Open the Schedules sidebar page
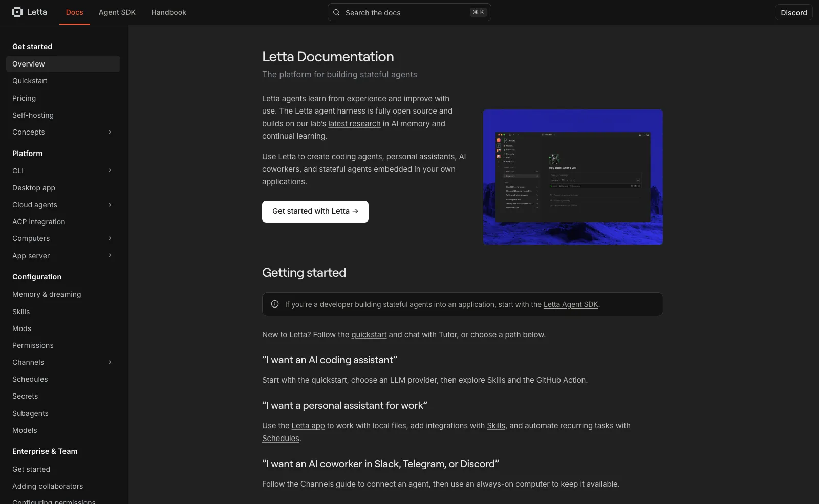The image size is (819, 504). click(x=30, y=379)
